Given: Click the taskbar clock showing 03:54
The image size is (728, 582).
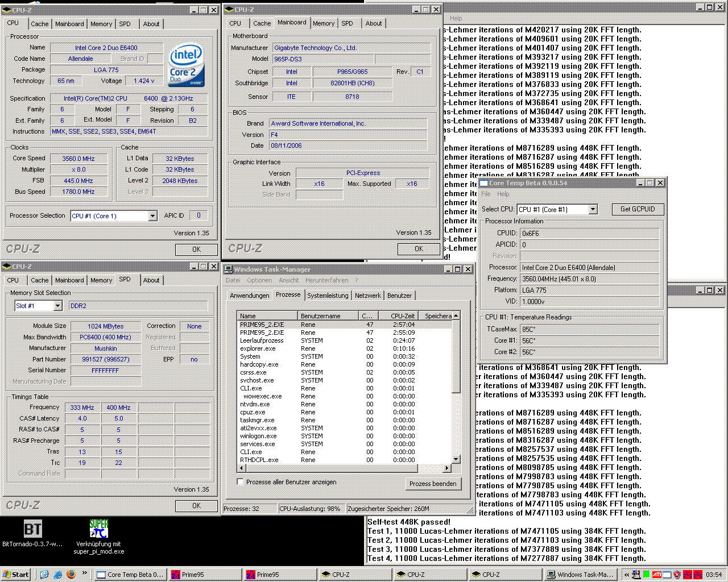Looking at the screenshot, I should [714, 575].
